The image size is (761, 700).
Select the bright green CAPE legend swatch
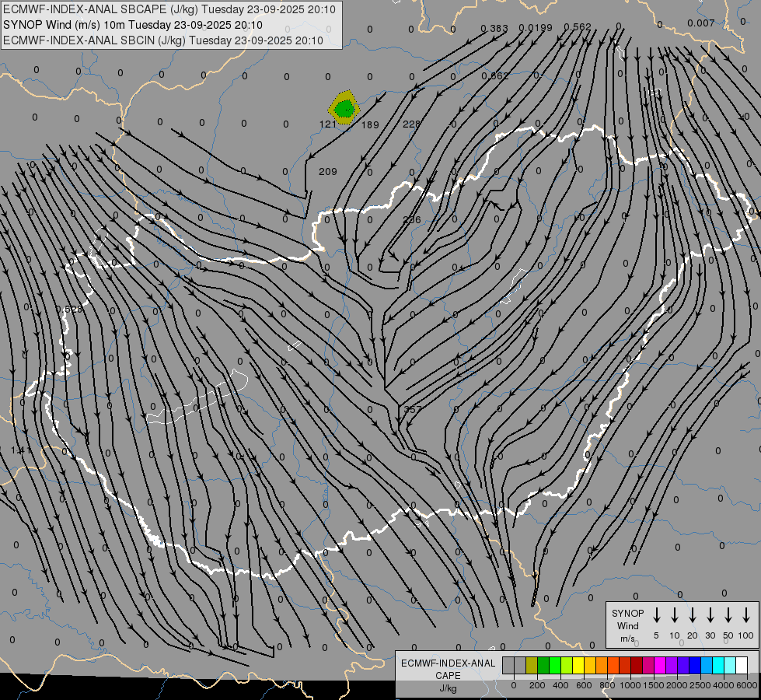tap(555, 665)
